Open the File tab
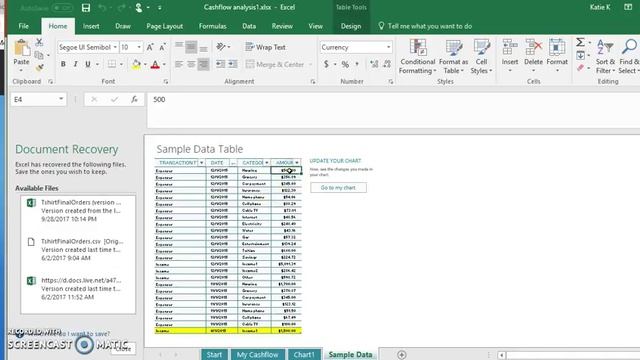 pos(24,26)
